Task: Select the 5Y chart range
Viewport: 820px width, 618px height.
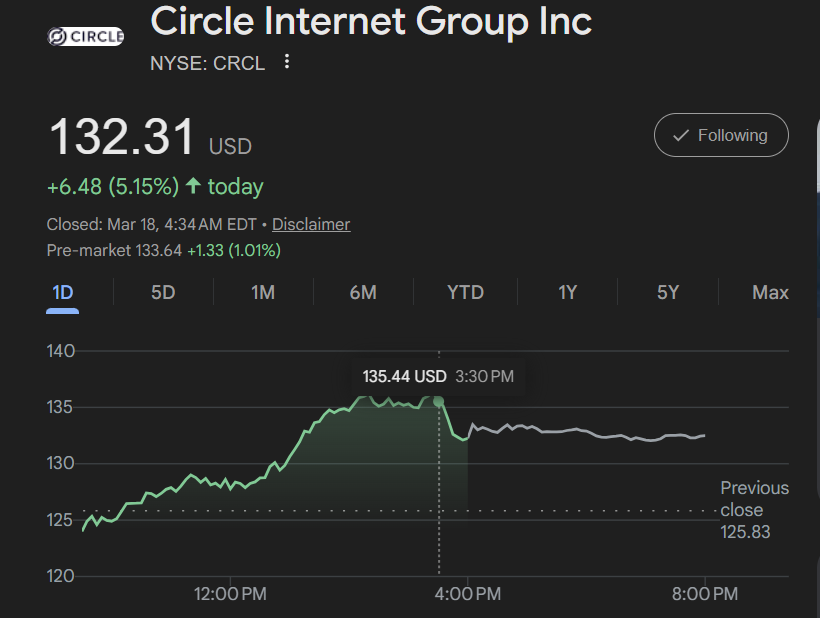Action: click(667, 292)
